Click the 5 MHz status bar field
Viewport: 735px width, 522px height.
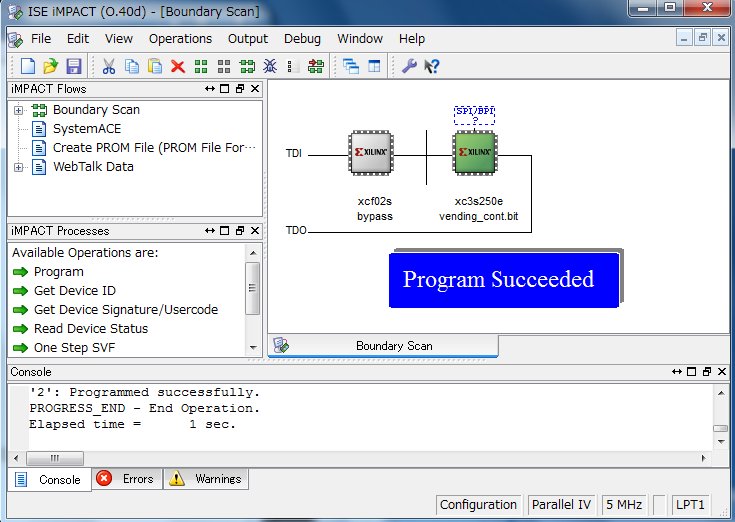(x=624, y=505)
